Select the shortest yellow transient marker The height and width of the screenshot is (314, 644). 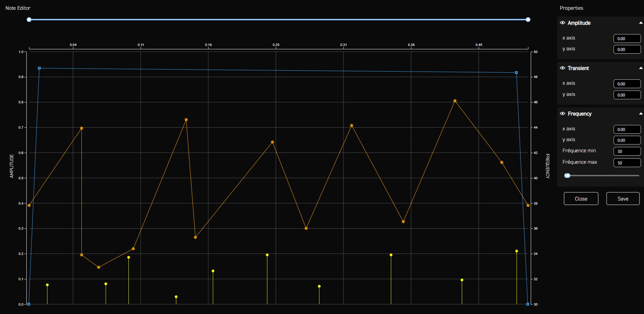(x=176, y=297)
